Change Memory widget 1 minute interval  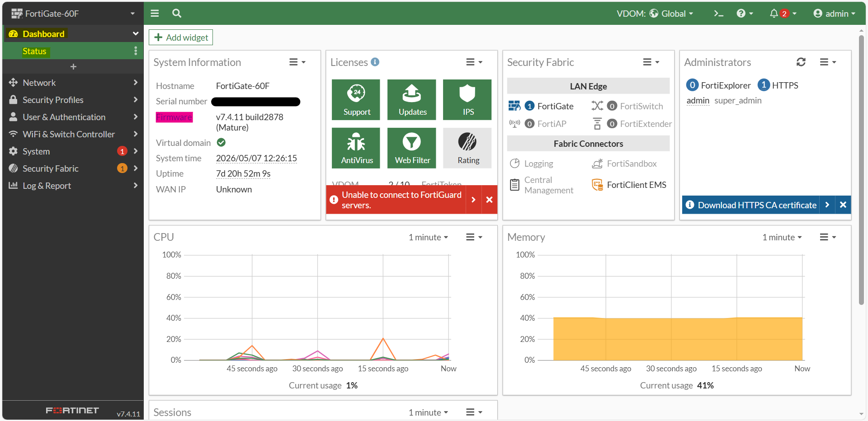(782, 237)
